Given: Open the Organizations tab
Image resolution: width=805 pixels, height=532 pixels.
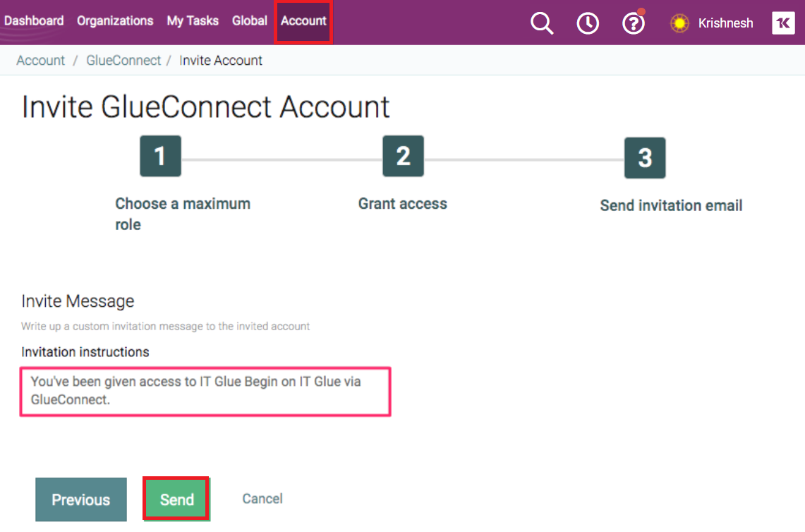Looking at the screenshot, I should tap(115, 20).
